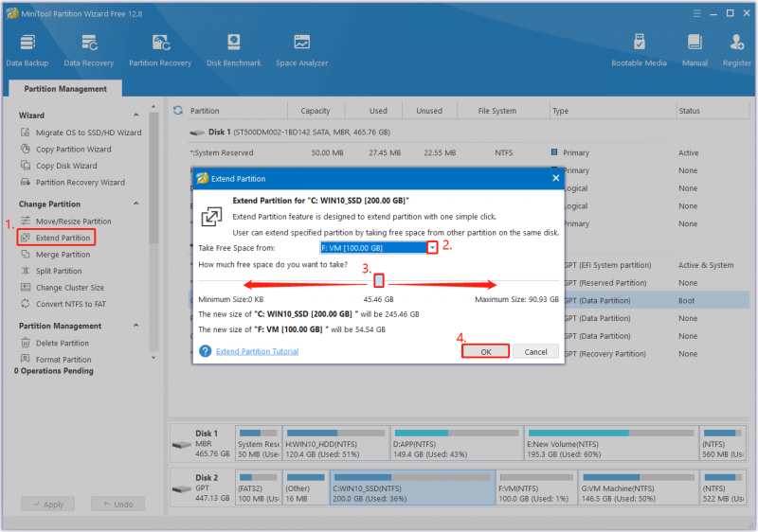Click the free space slider handle
758x532 pixels.
[379, 280]
